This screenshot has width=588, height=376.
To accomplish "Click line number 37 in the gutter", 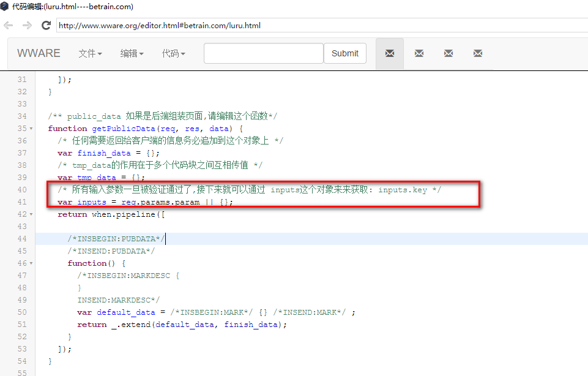I will (x=22, y=153).
